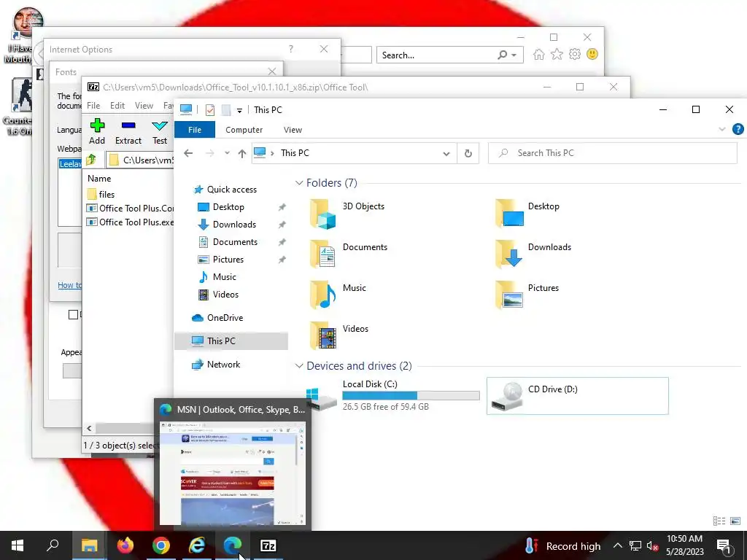The width and height of the screenshot is (747, 560).
Task: Select 'Office Tool Plus.exe' in 7-Zip list
Action: (x=130, y=222)
